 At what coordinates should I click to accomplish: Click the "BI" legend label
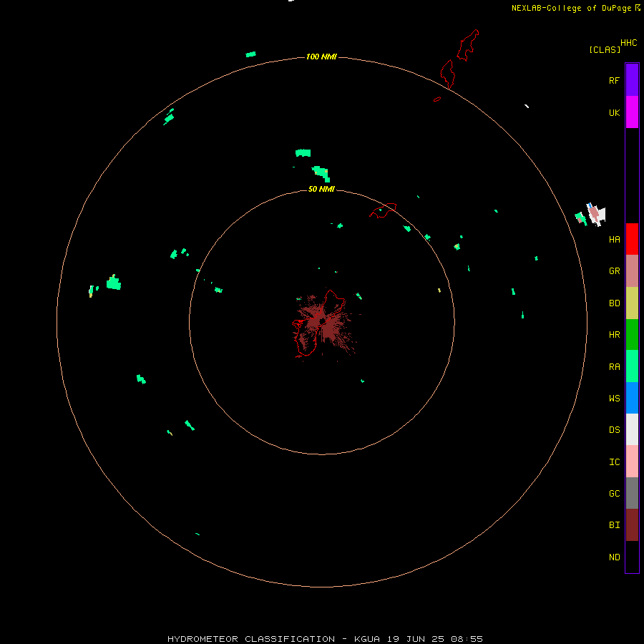pos(614,525)
